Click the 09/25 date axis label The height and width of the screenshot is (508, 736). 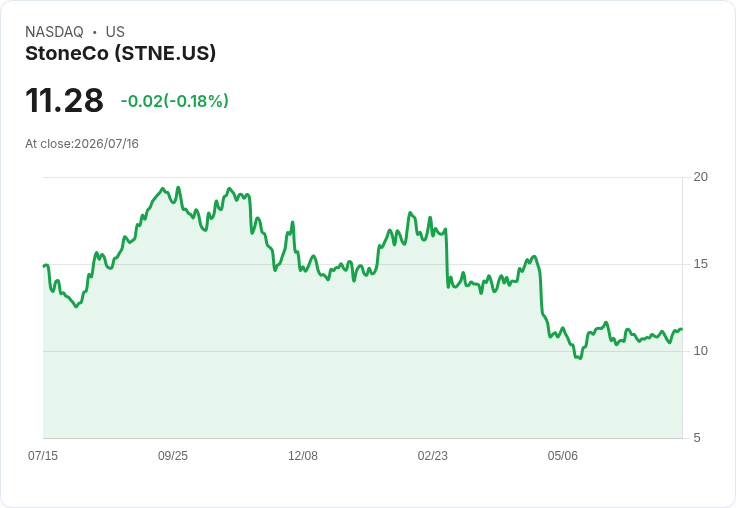[173, 456]
